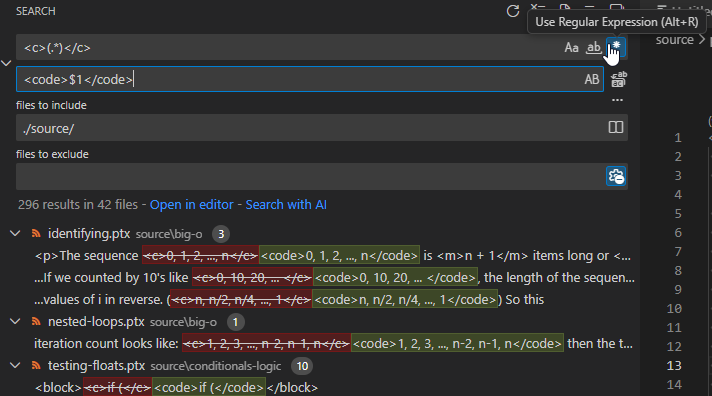The width and height of the screenshot is (712, 396).
Task: Click the testing-floats.ptx file icon
Action: [x=36, y=366]
